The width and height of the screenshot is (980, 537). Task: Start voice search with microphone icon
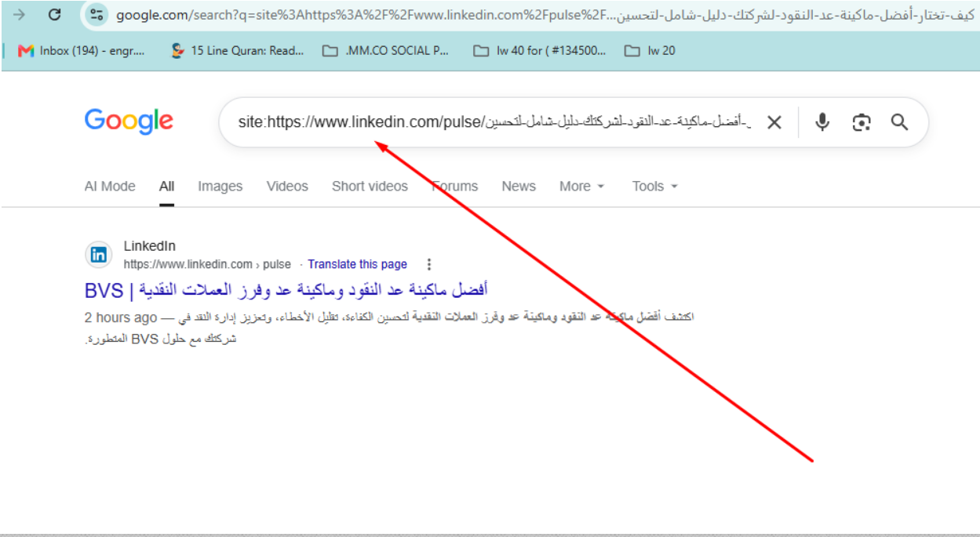pos(822,122)
